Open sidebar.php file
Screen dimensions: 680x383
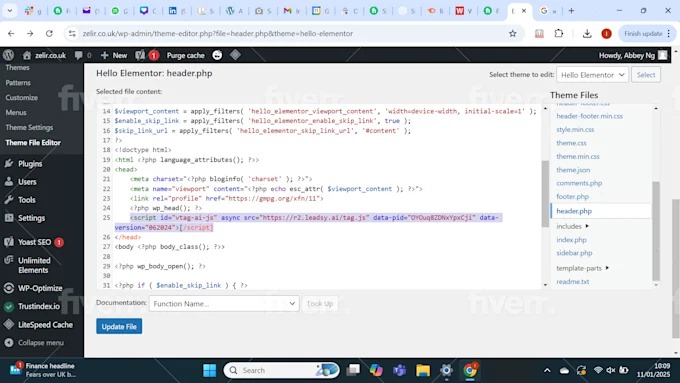point(574,253)
